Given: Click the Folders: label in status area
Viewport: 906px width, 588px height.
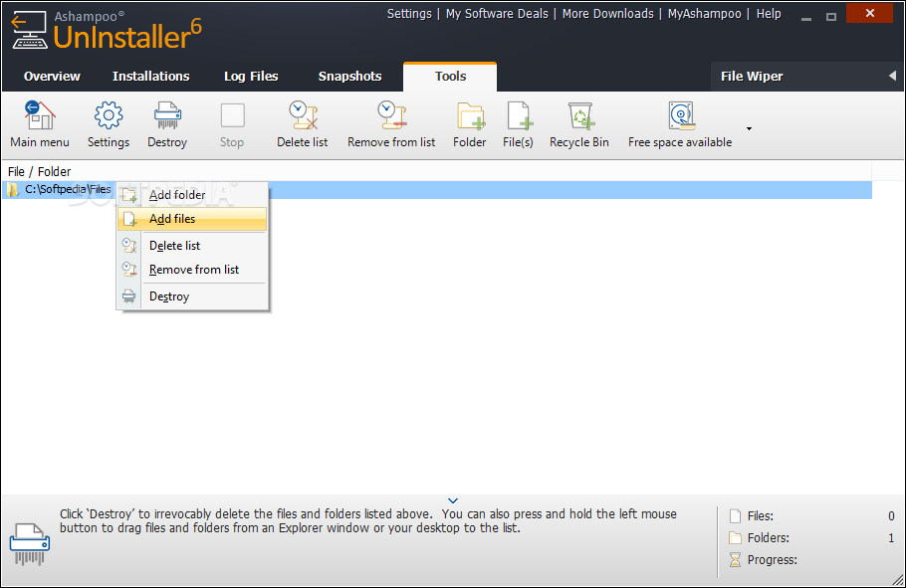Looking at the screenshot, I should 768,537.
